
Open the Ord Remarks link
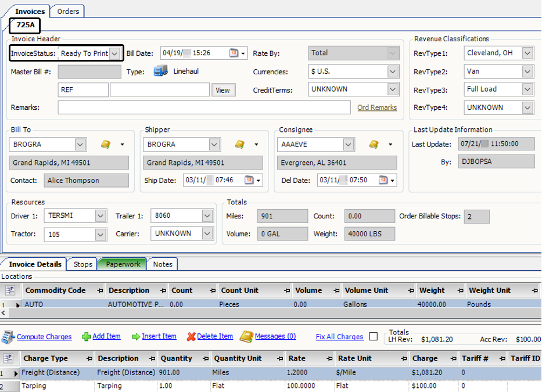[377, 107]
